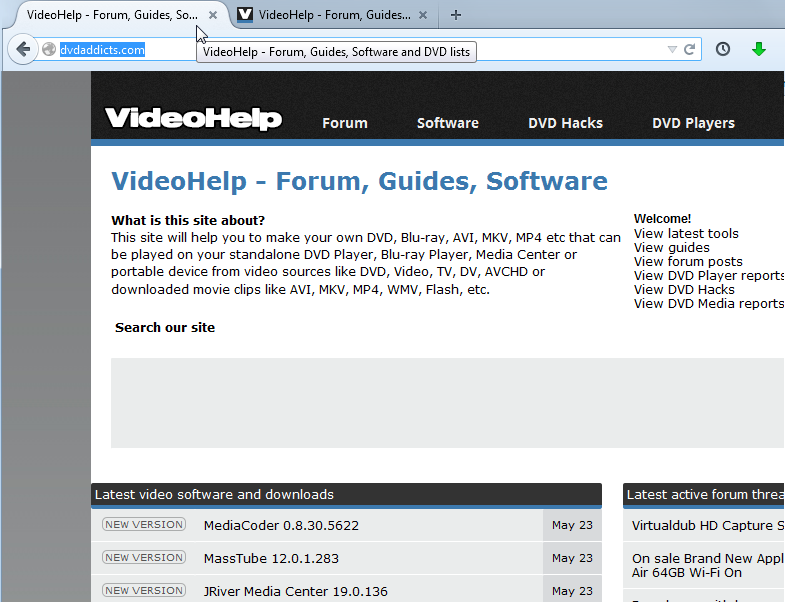Image resolution: width=785 pixels, height=602 pixels.
Task: Click the V favicon on second tab
Action: tap(245, 15)
